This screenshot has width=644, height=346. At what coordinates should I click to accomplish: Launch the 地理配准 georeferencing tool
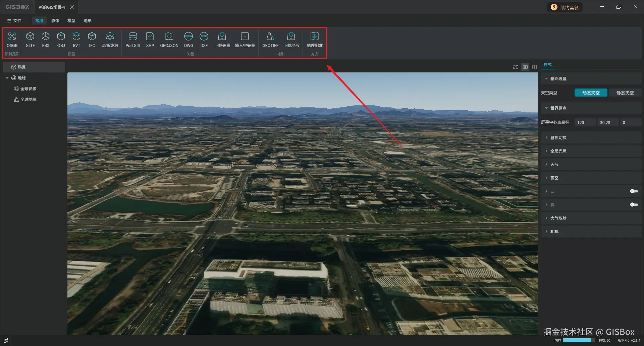click(x=315, y=40)
